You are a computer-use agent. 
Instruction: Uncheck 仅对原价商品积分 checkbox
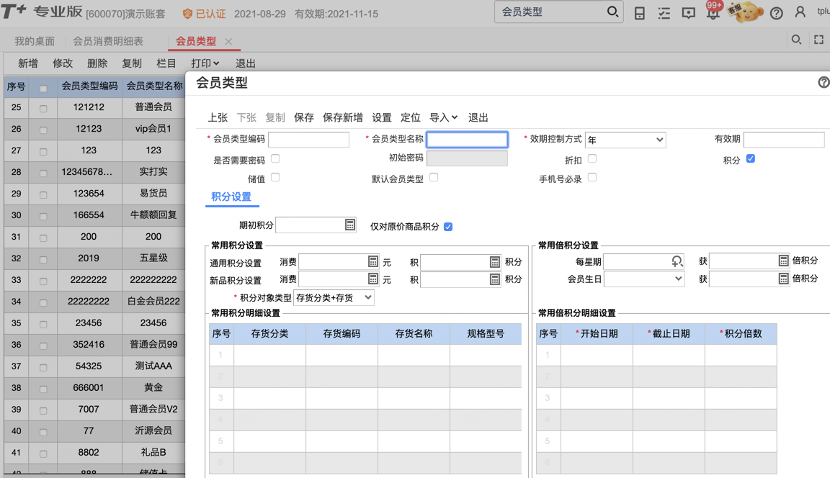(x=448, y=227)
